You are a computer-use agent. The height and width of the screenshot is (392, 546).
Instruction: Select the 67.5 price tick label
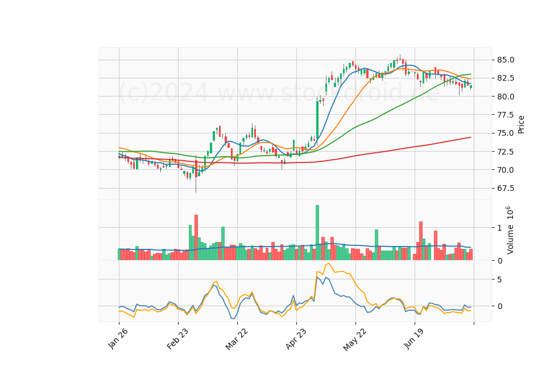tap(506, 188)
